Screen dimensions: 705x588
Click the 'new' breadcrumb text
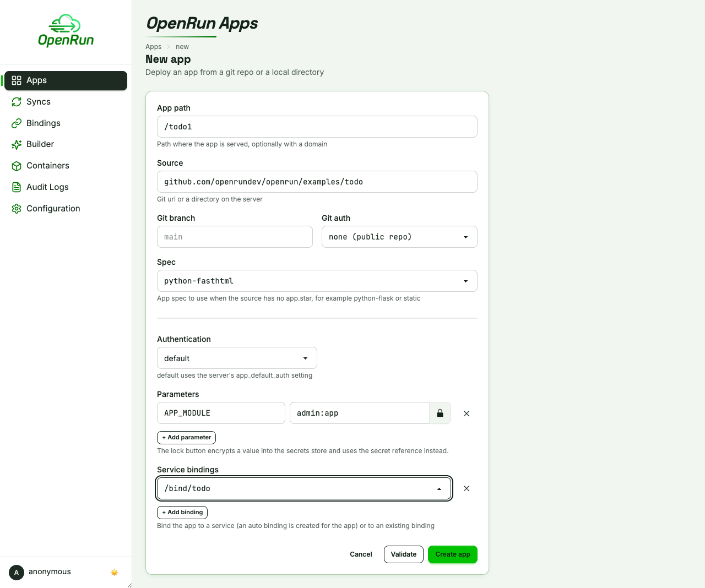(182, 47)
